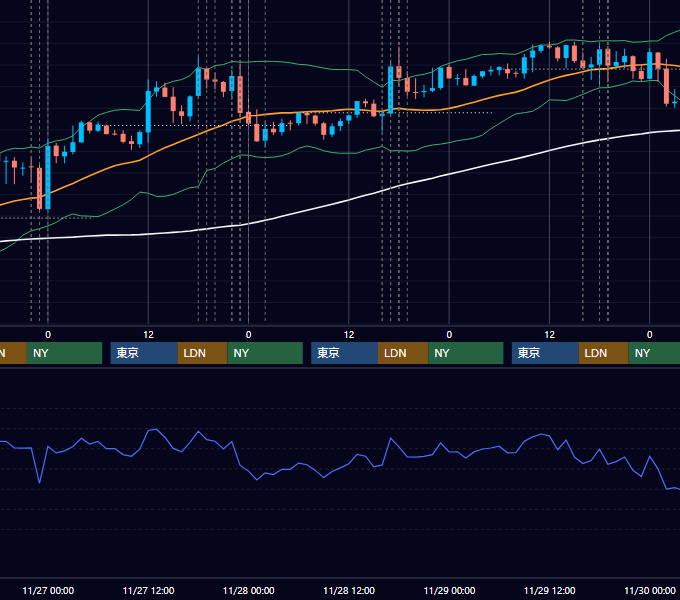Screen dimensions: 680x600
Task: Select the NY session block starting 11/30 00:00
Action: (x=654, y=353)
